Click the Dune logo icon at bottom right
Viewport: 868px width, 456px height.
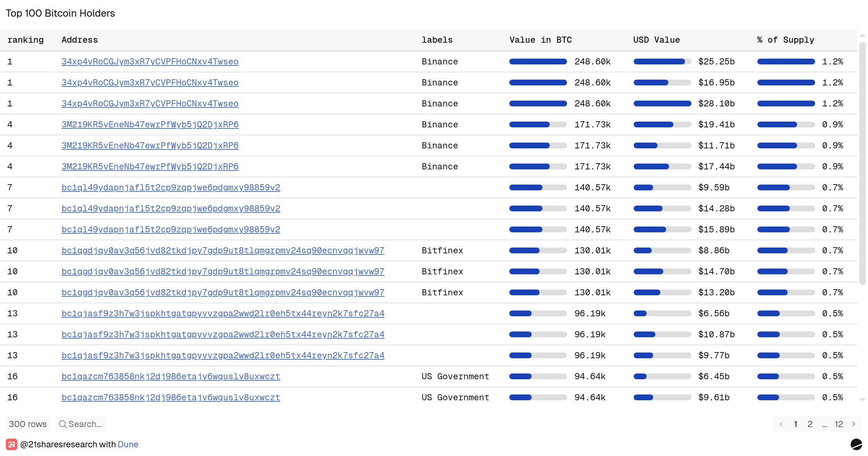click(856, 444)
